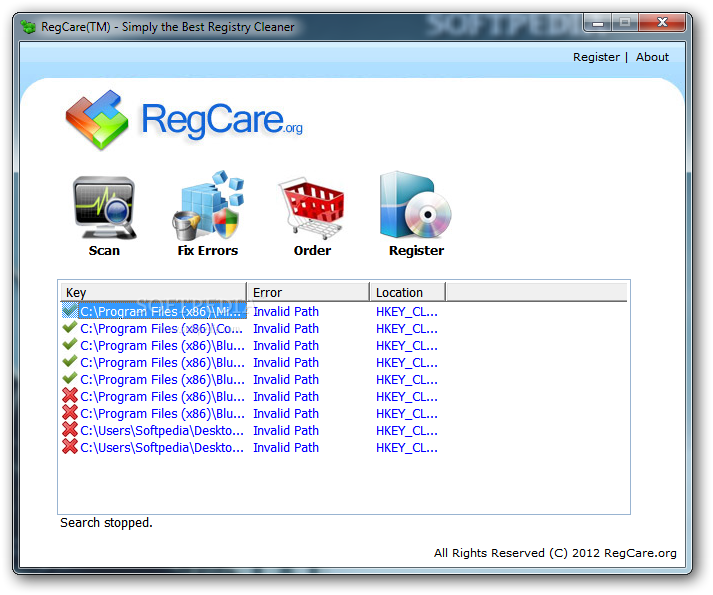Open the Register link in the top bar
Image resolution: width=713 pixels, height=595 pixels.
[596, 57]
